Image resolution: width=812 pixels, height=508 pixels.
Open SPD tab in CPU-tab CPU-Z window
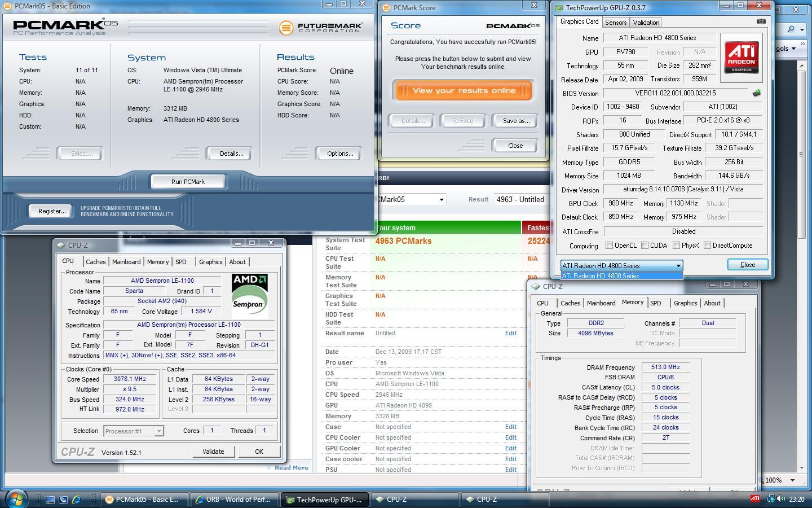[180, 262]
